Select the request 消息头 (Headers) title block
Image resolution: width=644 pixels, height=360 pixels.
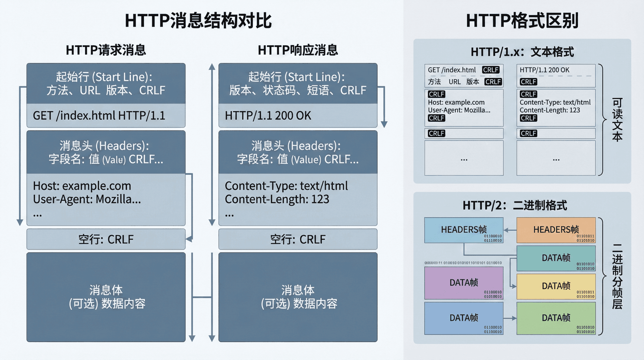(106, 152)
